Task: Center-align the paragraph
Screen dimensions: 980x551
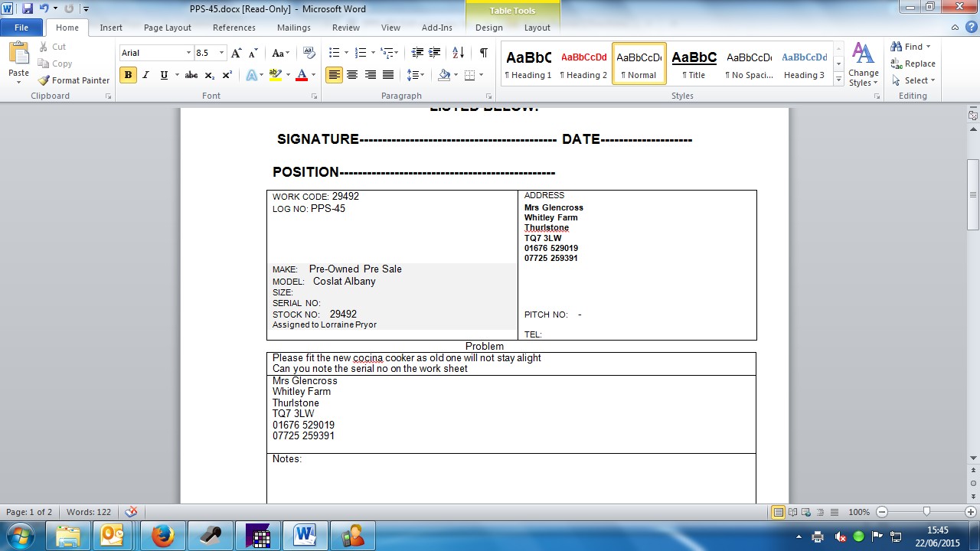Action: click(x=352, y=75)
